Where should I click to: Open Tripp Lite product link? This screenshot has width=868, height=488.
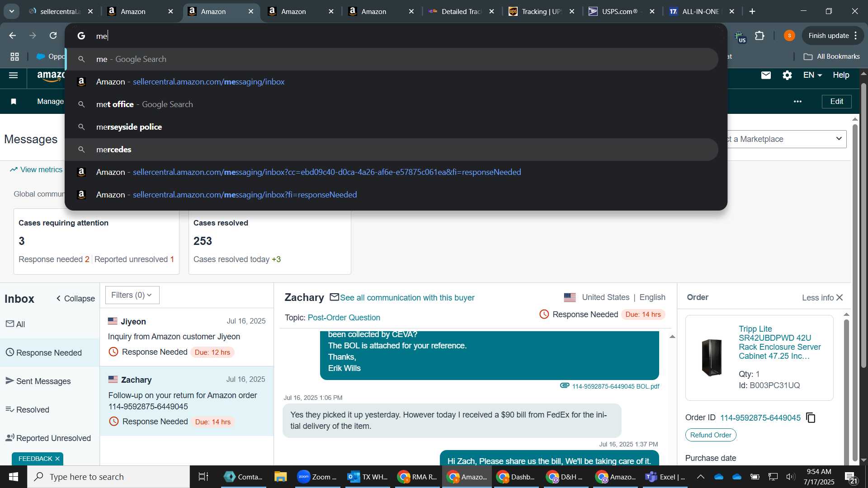tap(779, 343)
